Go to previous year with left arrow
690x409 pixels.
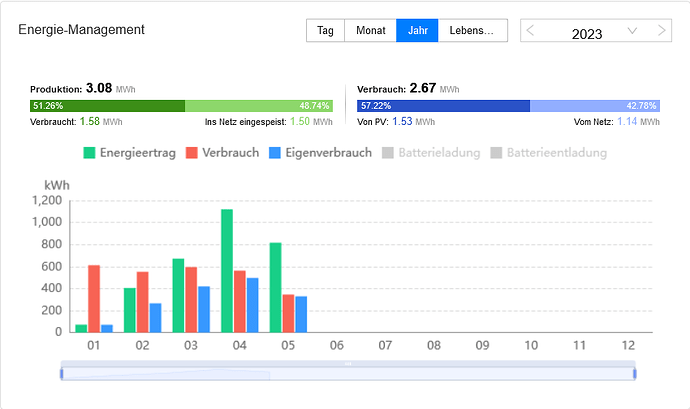pyautogui.click(x=530, y=30)
